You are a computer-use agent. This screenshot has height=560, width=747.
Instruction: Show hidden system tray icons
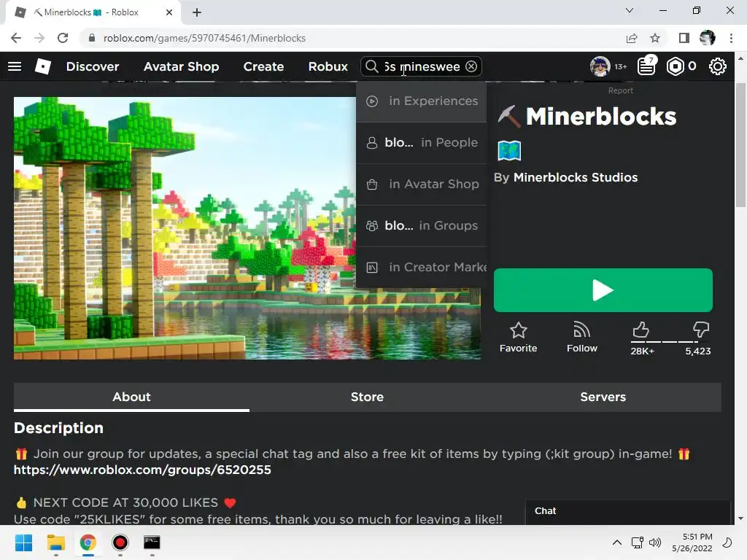(617, 542)
